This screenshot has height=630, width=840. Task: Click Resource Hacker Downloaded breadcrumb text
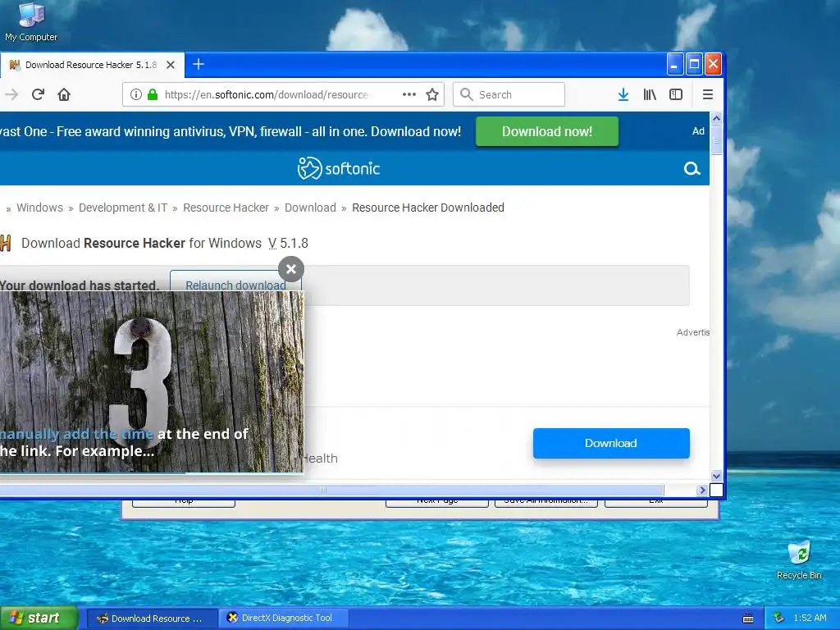pos(428,208)
